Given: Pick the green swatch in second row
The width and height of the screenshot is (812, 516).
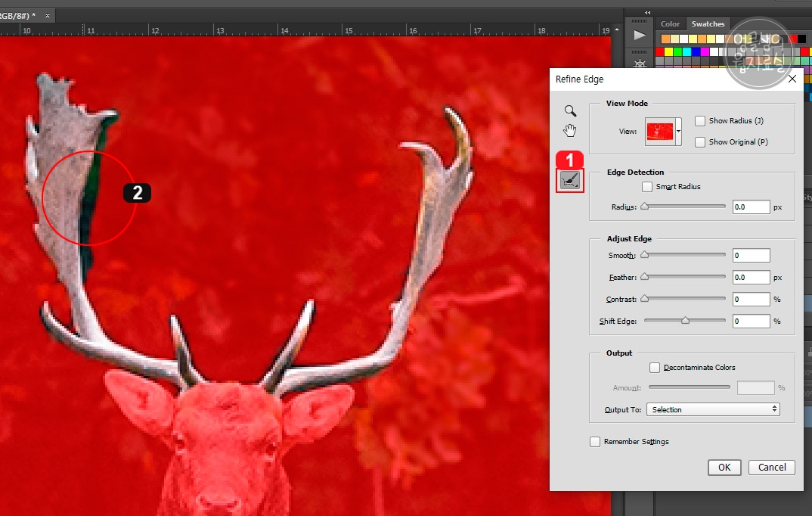Looking at the screenshot, I should (x=678, y=51).
